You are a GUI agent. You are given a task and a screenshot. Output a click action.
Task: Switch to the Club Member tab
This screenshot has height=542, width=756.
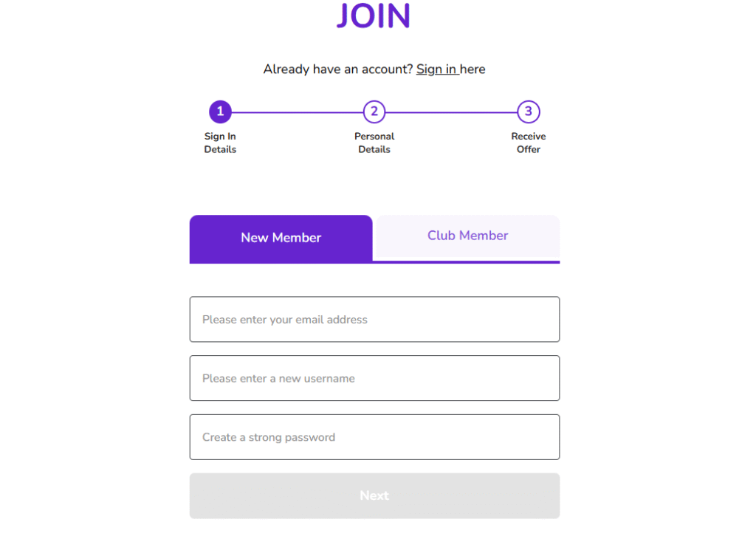point(467,236)
